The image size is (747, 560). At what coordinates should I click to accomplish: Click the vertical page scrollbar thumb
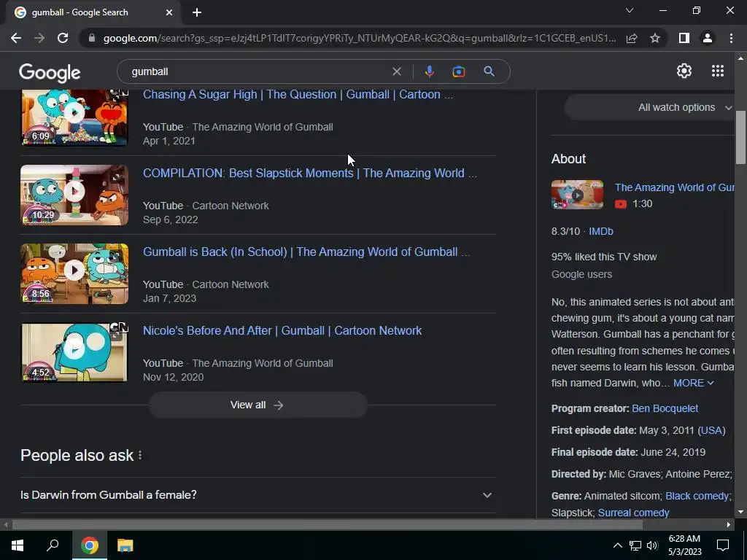(740, 137)
